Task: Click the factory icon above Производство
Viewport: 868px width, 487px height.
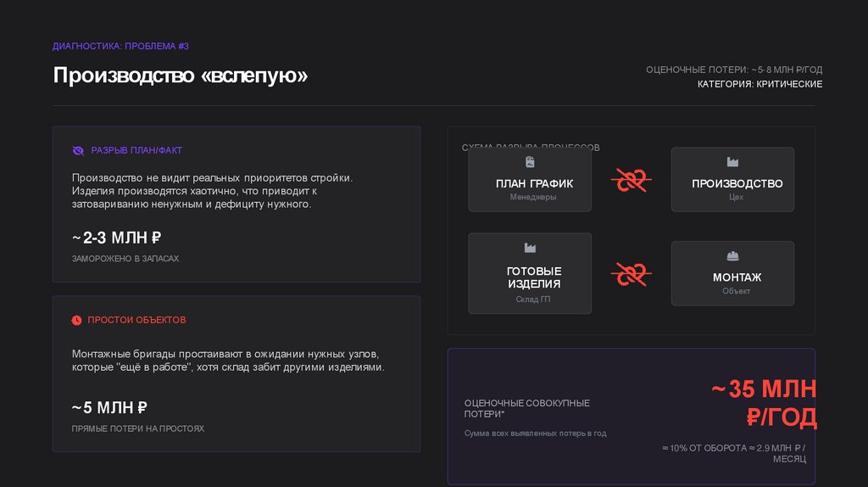Action: (x=732, y=162)
